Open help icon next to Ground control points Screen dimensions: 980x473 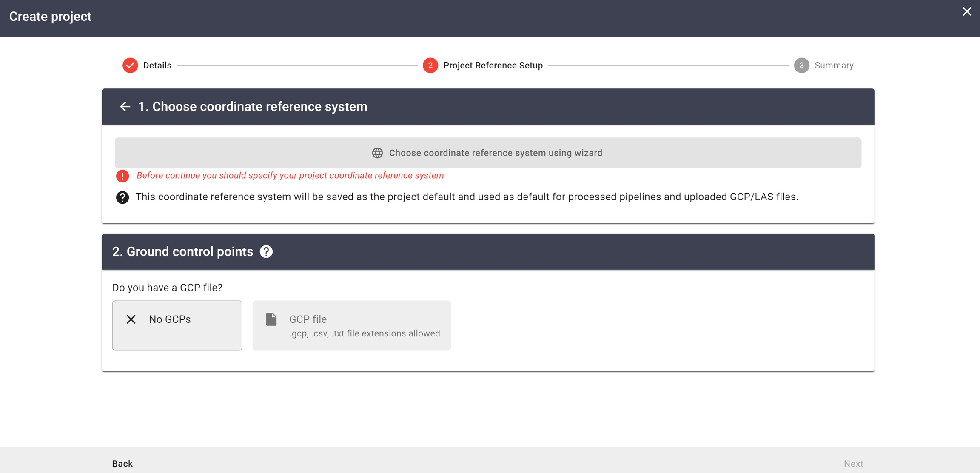click(x=266, y=252)
